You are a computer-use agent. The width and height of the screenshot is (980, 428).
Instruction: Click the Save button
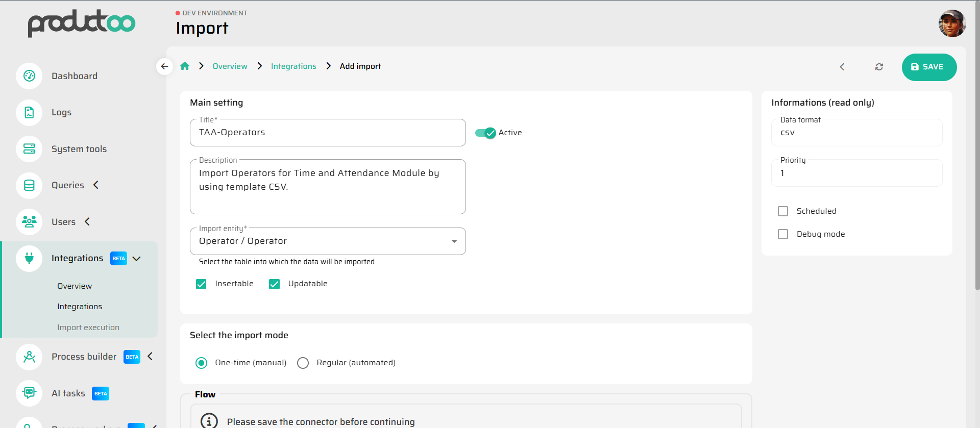pyautogui.click(x=928, y=67)
